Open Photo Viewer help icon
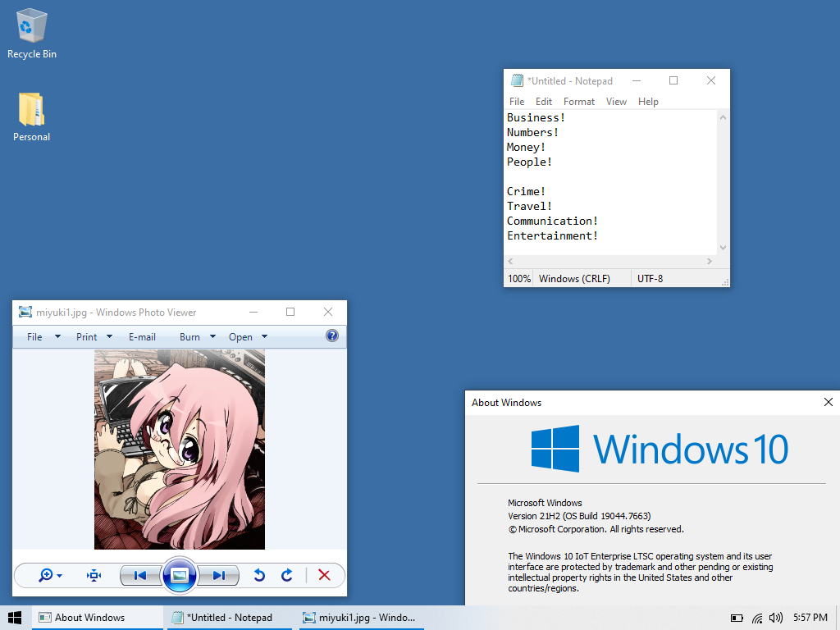This screenshot has height=630, width=840. pyautogui.click(x=332, y=336)
